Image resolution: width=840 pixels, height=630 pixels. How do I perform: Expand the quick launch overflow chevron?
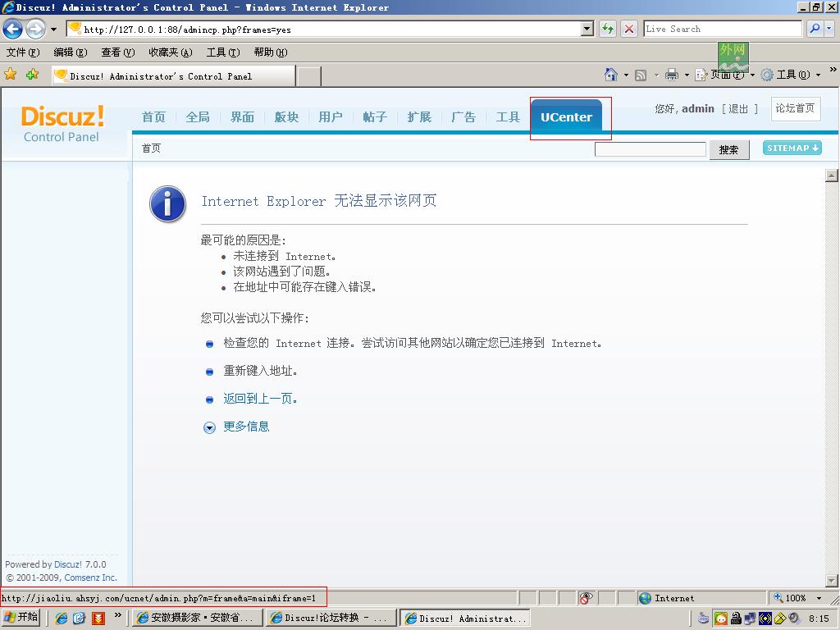[x=118, y=614]
